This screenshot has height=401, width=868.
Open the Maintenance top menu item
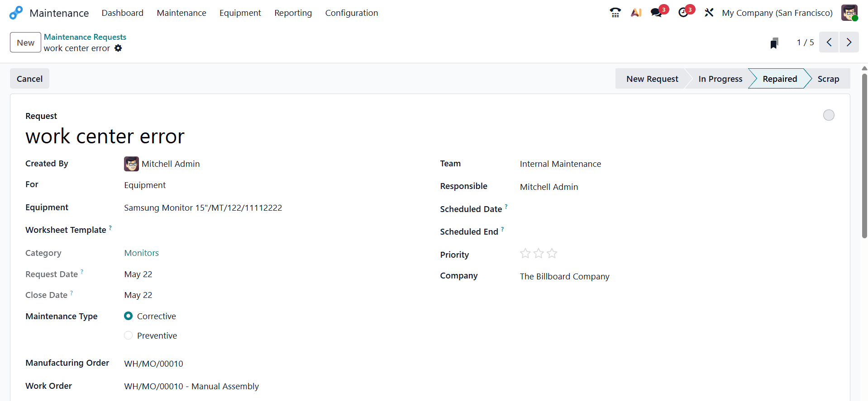(181, 13)
